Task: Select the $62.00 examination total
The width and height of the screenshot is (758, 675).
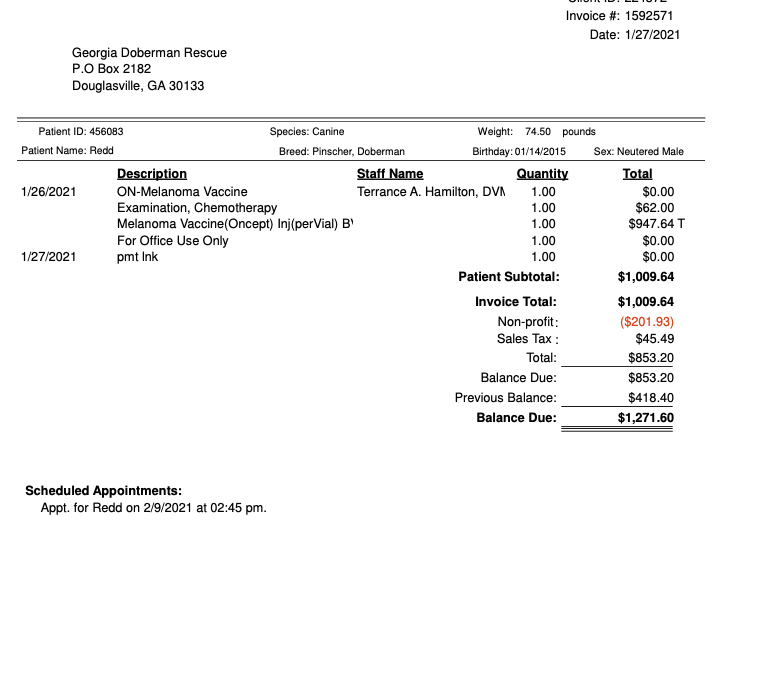Action: 655,208
